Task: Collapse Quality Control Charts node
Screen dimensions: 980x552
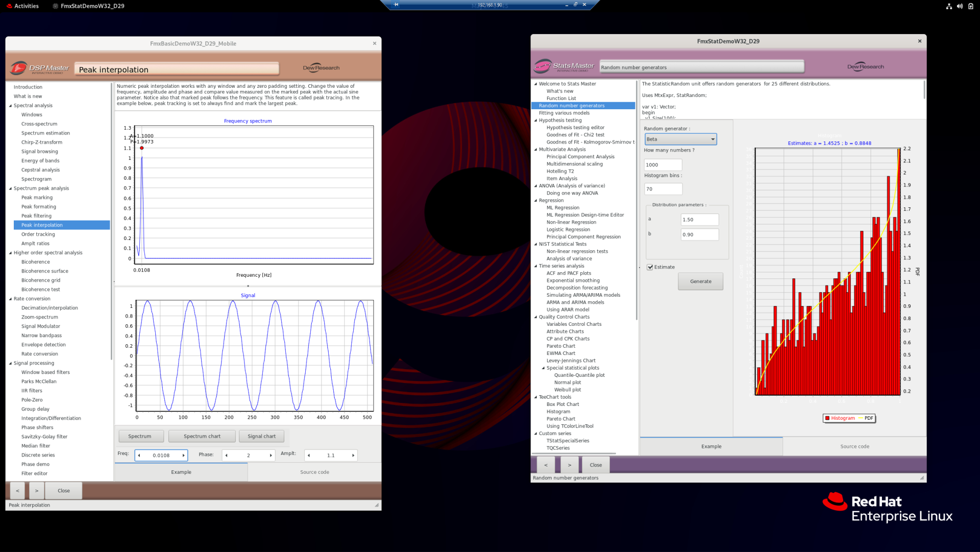Action: pos(535,317)
